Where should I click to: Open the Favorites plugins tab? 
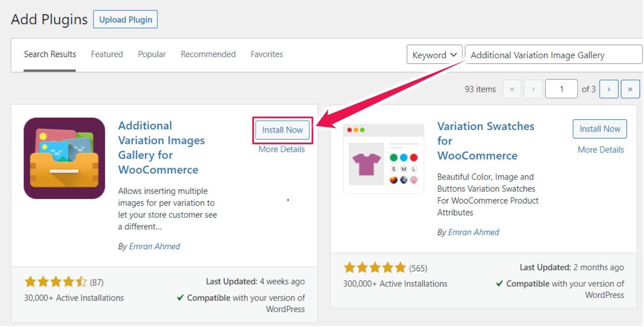[267, 54]
